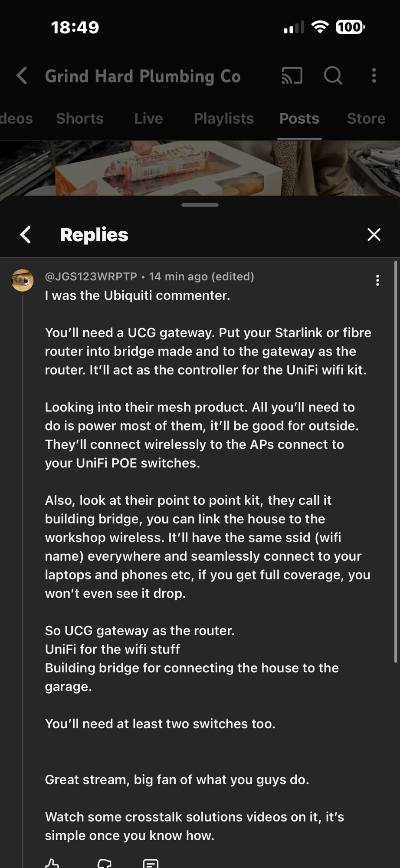Reply to the comment via reply icon

pos(151,863)
